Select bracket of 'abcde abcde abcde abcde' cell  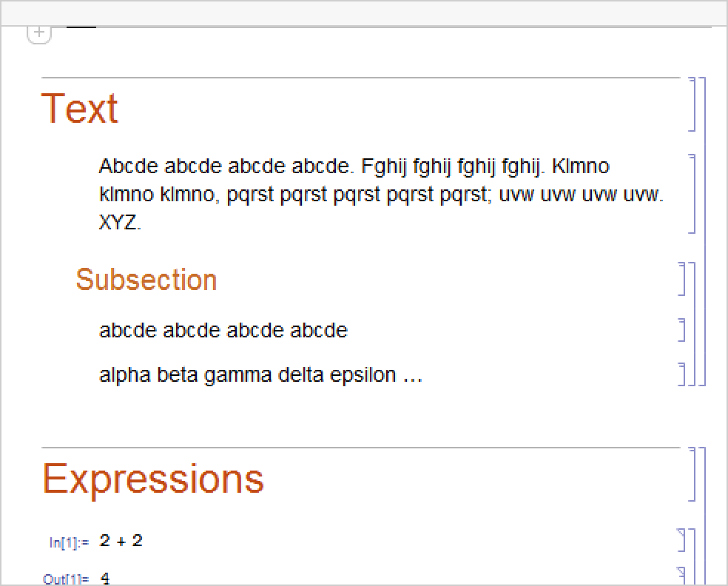click(x=682, y=330)
